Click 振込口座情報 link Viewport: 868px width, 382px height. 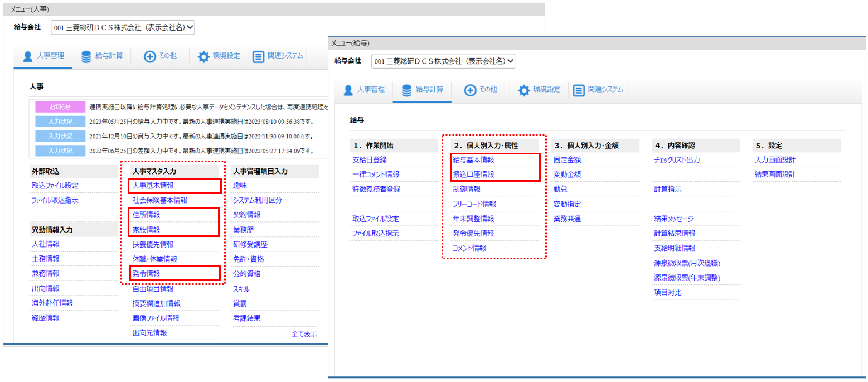[473, 175]
